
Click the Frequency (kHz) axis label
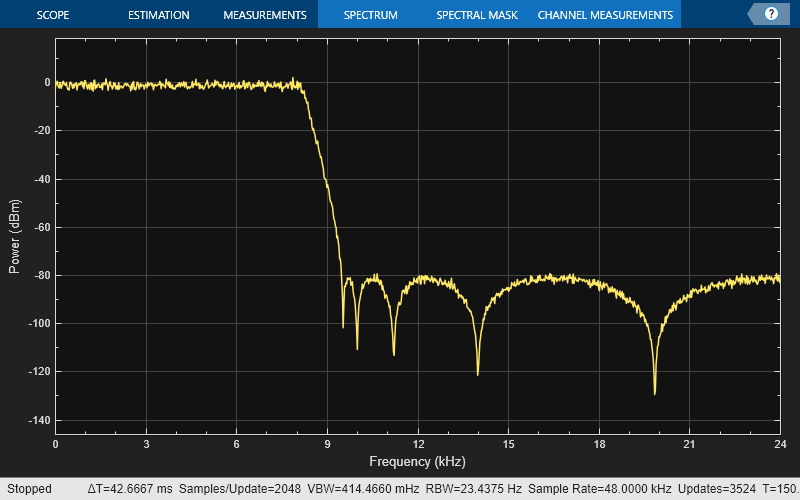pos(417,462)
